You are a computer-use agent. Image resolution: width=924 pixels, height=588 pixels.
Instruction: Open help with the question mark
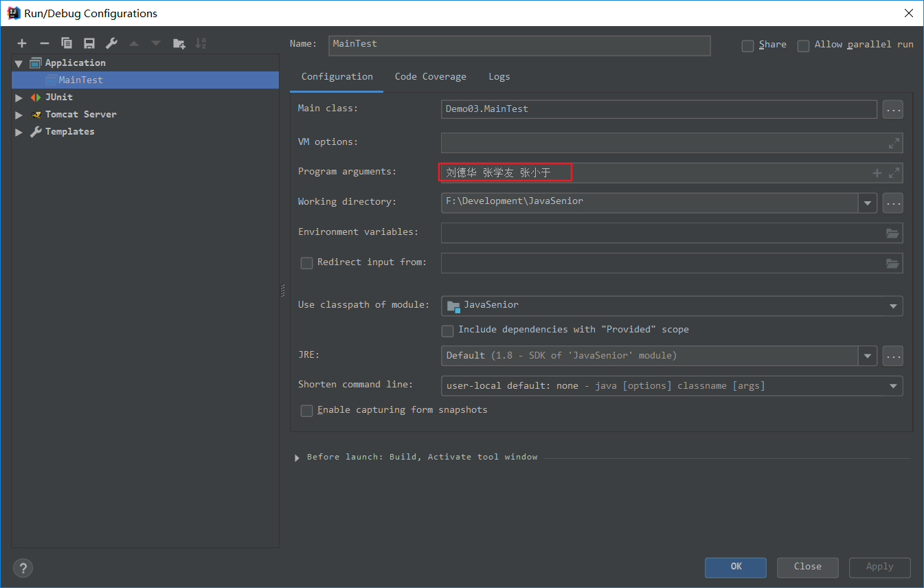[23, 568]
